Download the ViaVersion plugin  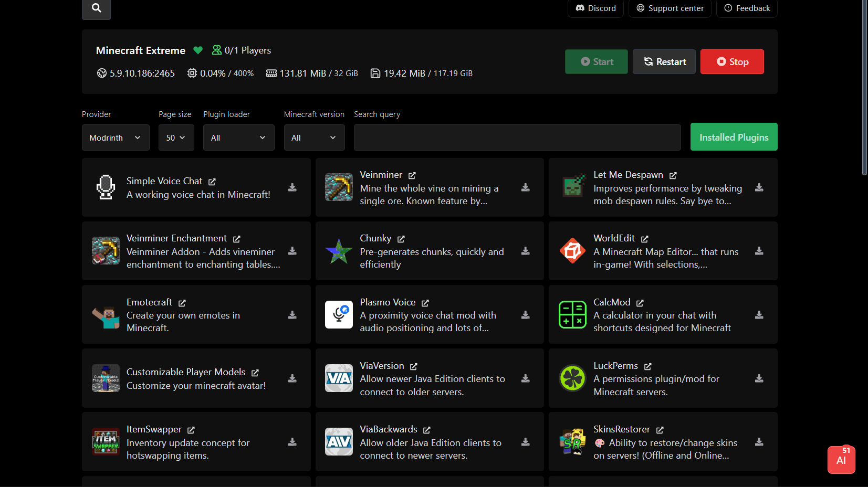pos(525,378)
